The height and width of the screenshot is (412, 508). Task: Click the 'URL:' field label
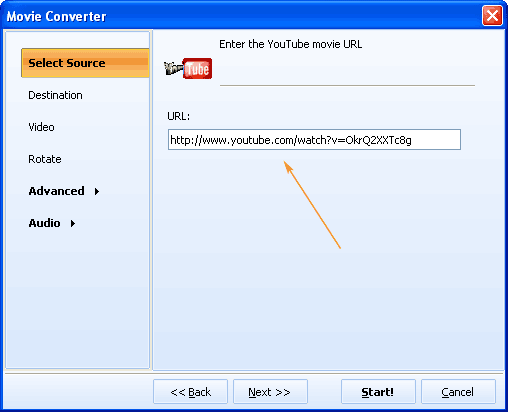point(179,116)
